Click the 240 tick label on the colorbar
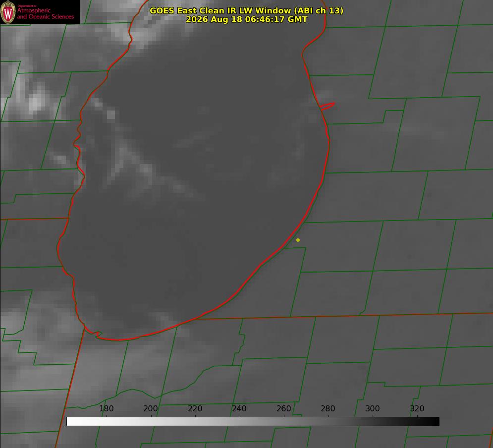This screenshot has height=448, width=493. tap(239, 408)
